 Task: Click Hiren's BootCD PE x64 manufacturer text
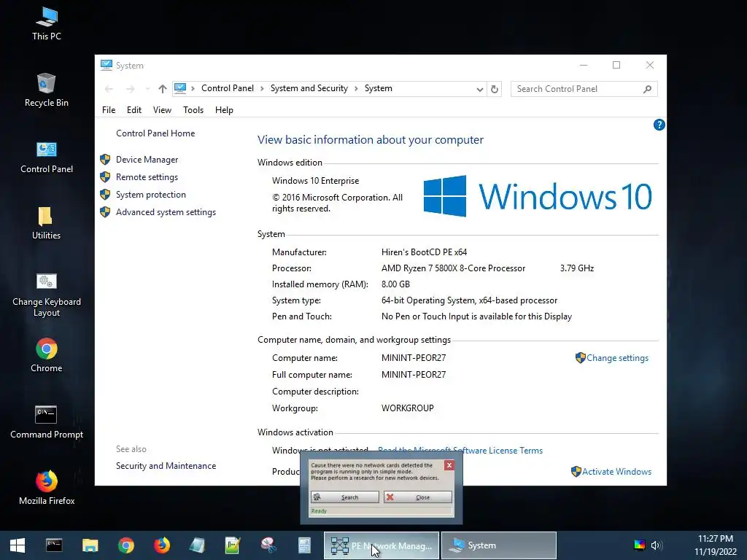(424, 252)
